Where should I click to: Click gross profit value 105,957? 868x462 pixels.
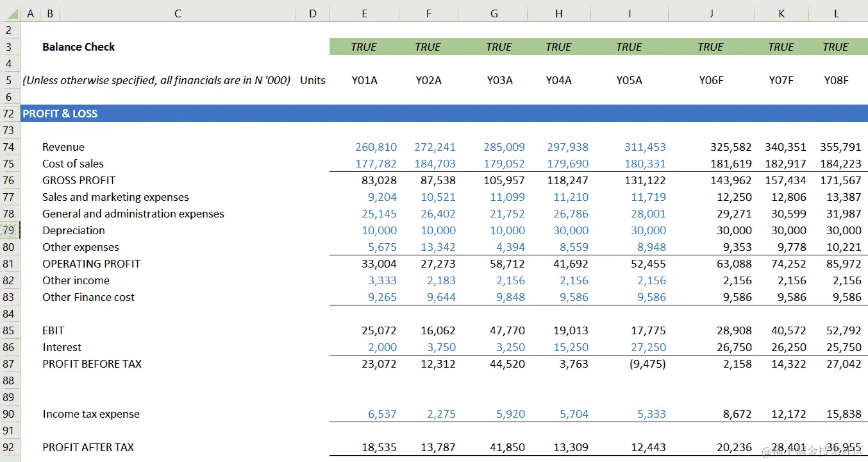pos(505,180)
